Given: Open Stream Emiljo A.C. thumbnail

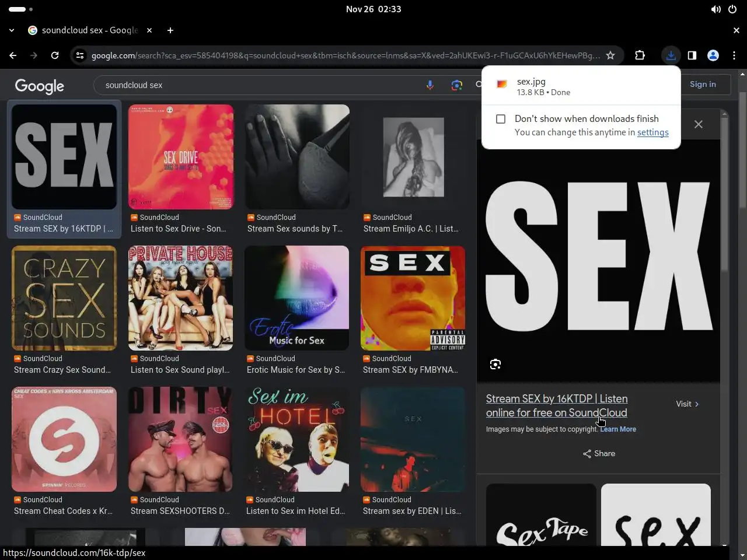Looking at the screenshot, I should click(413, 157).
